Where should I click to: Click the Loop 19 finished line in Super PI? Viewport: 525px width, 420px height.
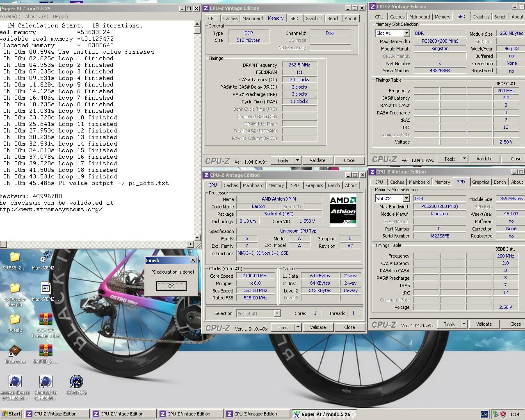[x=58, y=176]
